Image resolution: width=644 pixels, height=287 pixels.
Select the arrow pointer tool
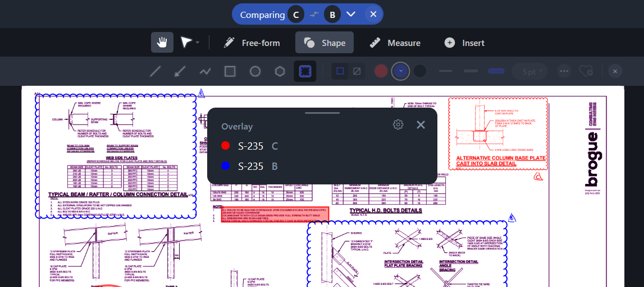pyautogui.click(x=186, y=42)
